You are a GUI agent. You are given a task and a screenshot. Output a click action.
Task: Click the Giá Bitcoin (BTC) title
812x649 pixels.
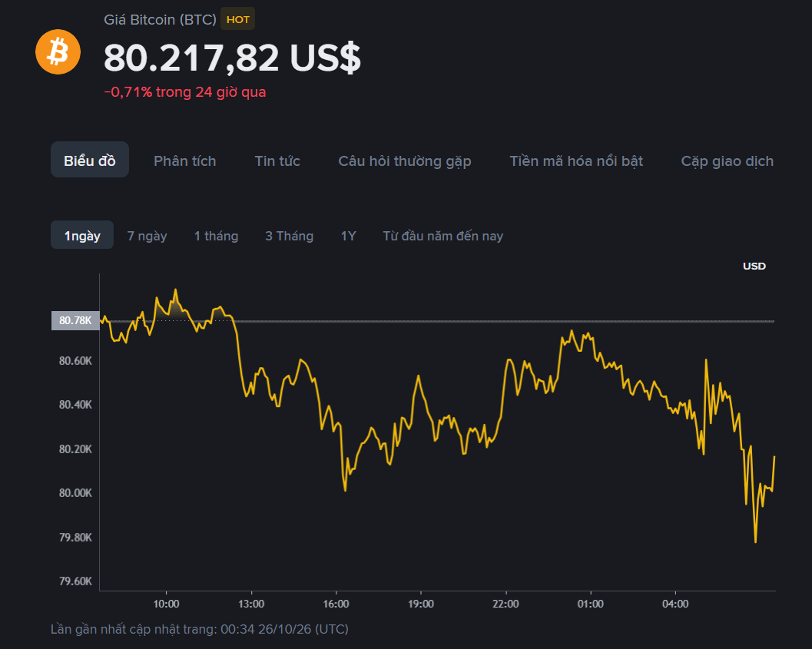160,20
